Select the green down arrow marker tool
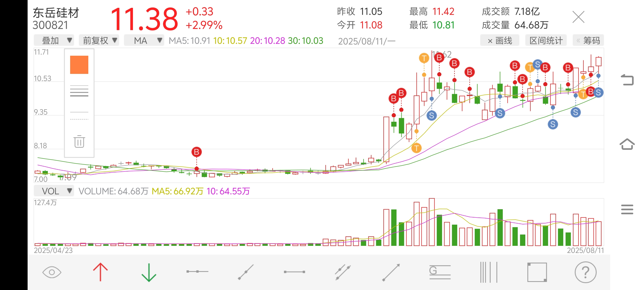644x290 pixels. 149,273
